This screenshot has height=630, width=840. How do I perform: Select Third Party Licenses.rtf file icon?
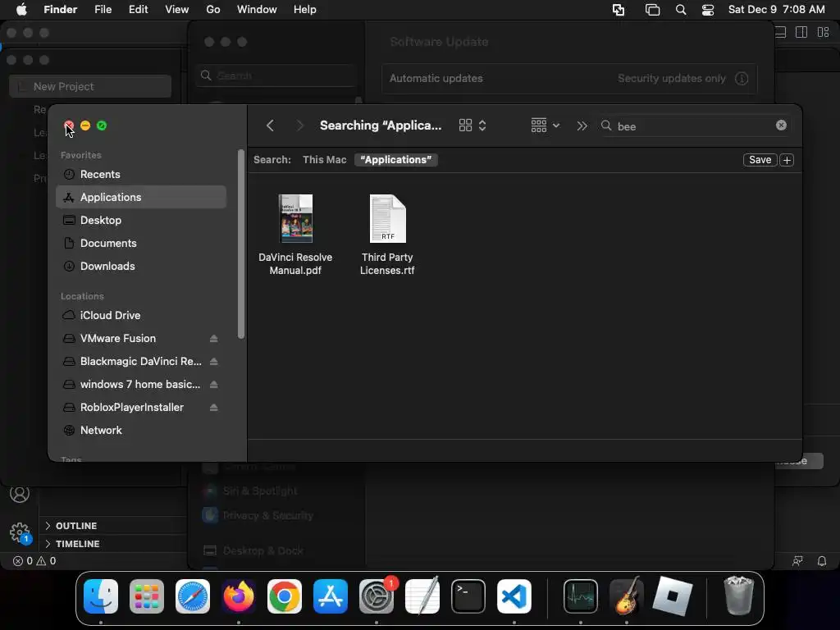coord(387,218)
